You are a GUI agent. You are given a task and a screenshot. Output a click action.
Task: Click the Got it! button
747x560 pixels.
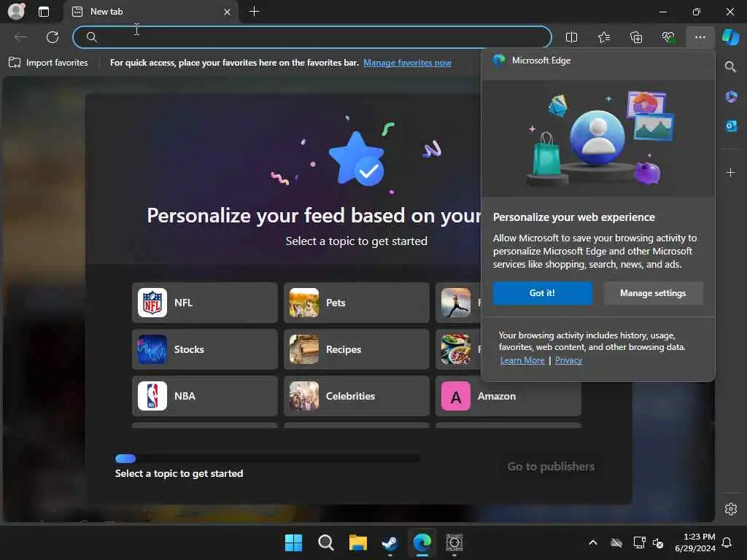click(543, 293)
